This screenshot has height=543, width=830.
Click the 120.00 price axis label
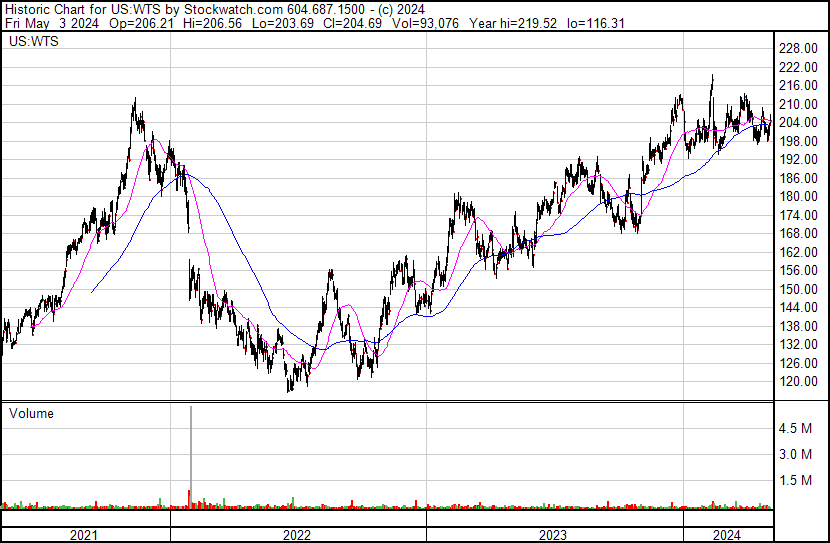pyautogui.click(x=798, y=382)
